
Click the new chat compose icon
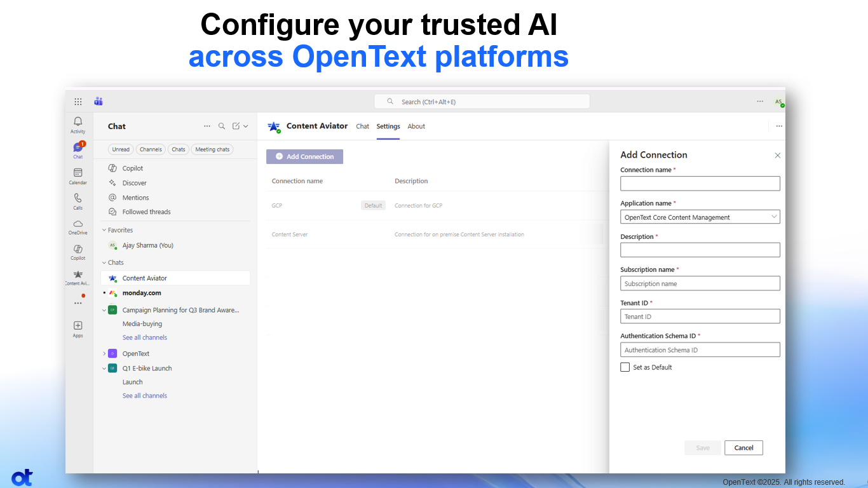(x=236, y=126)
